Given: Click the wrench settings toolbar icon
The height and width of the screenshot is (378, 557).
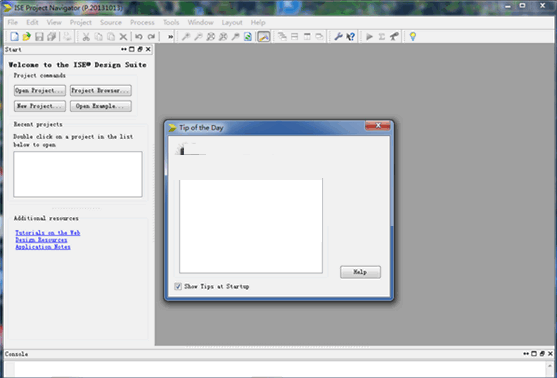Looking at the screenshot, I should 339,36.
